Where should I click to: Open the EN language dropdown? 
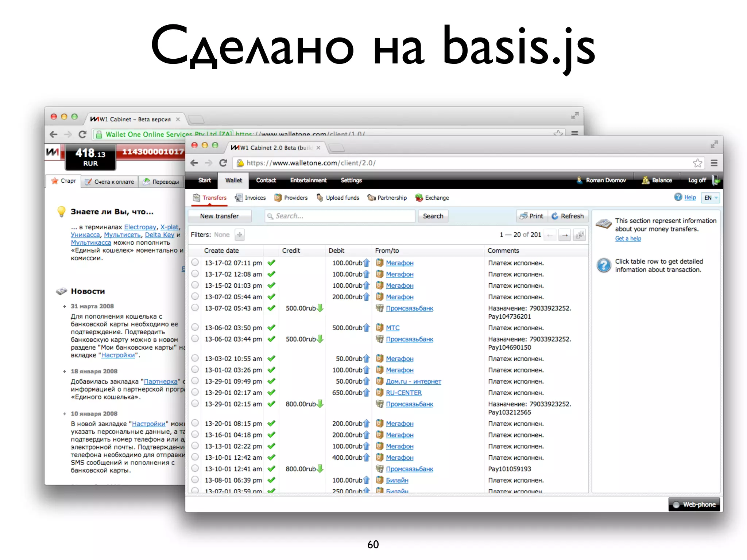[x=711, y=198]
